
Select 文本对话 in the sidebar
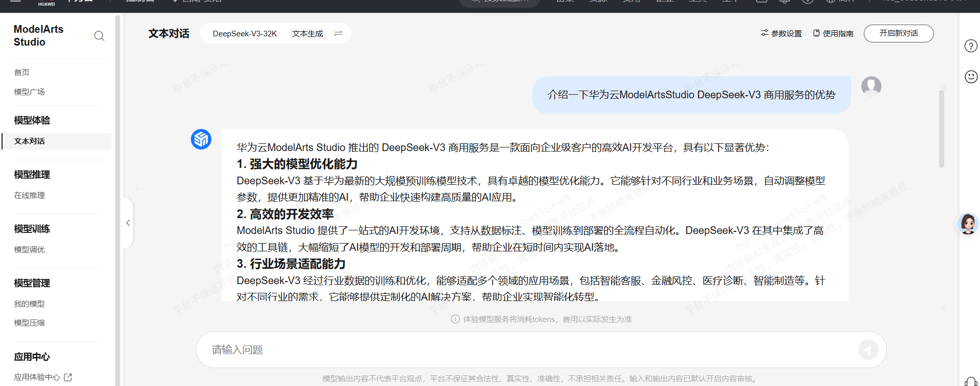click(x=57, y=141)
